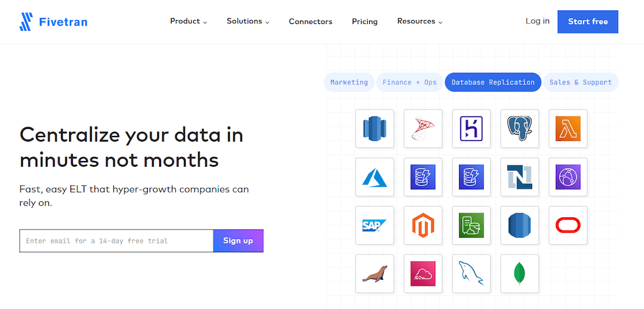Click the Fivetran logo
This screenshot has height=309, width=644.
point(53,22)
